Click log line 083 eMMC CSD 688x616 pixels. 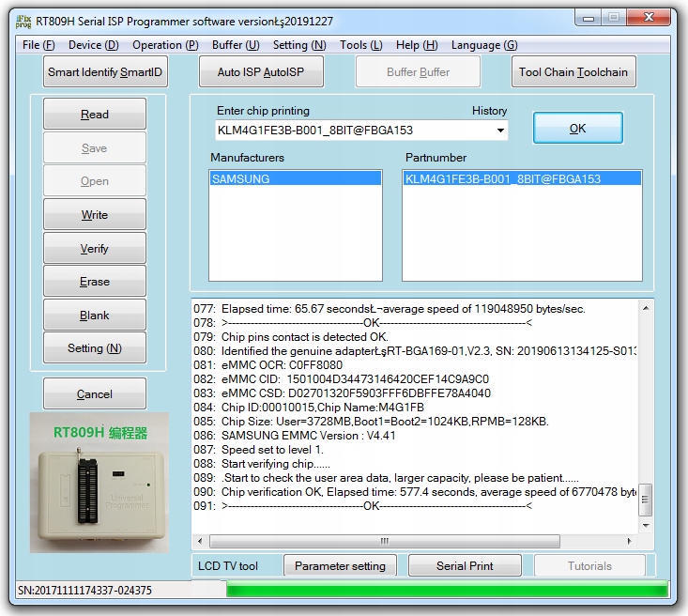tap(343, 393)
